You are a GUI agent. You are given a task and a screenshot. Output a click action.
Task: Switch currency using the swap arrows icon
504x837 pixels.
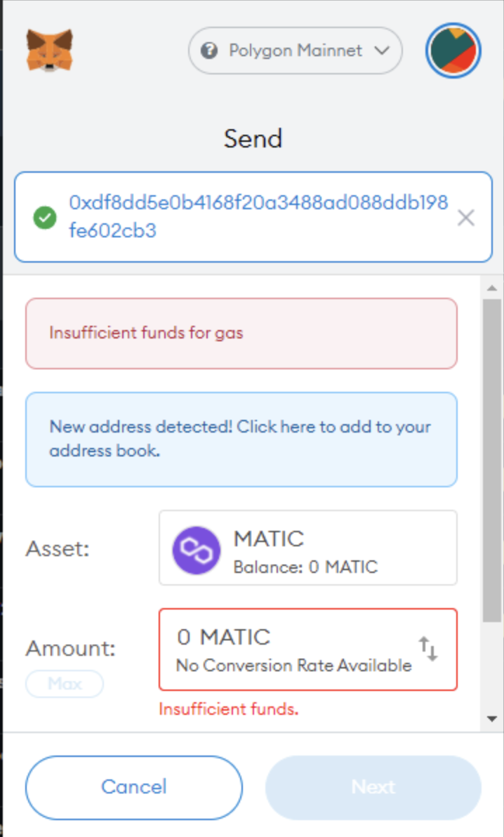coord(428,649)
